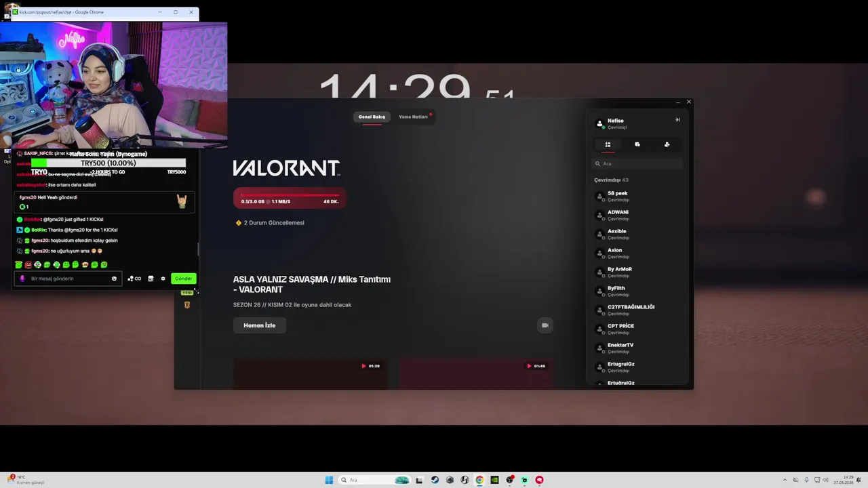Click the emoji picker in chat message box
The image size is (868, 488).
(x=114, y=279)
